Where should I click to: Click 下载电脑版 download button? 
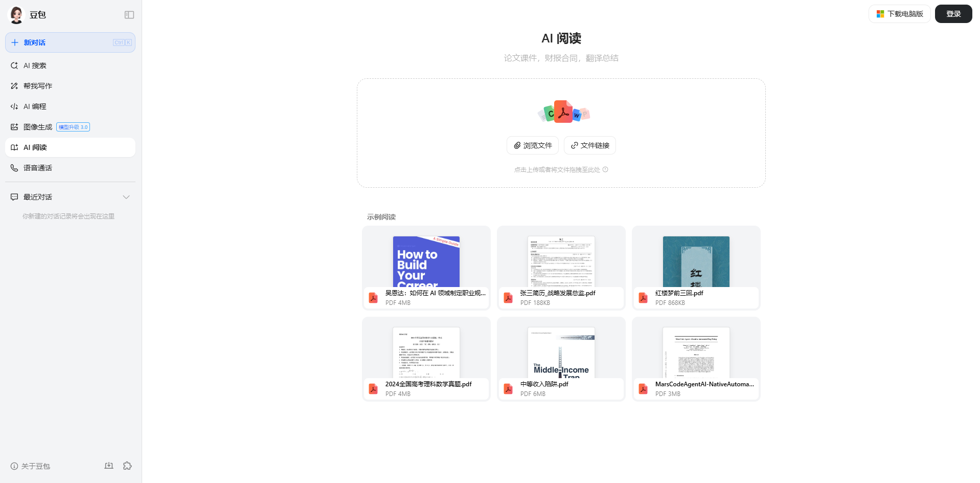900,14
